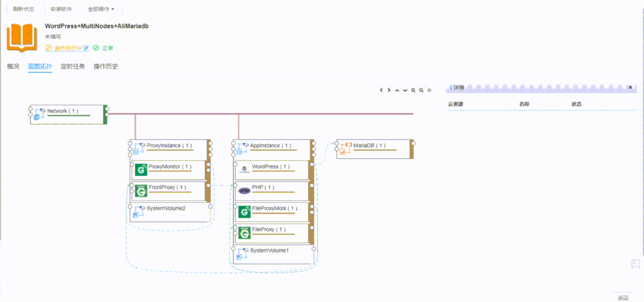Image resolution: width=644 pixels, height=302 pixels.
Task: Select the AppInstance ( 1 ) node label
Action: (270, 146)
